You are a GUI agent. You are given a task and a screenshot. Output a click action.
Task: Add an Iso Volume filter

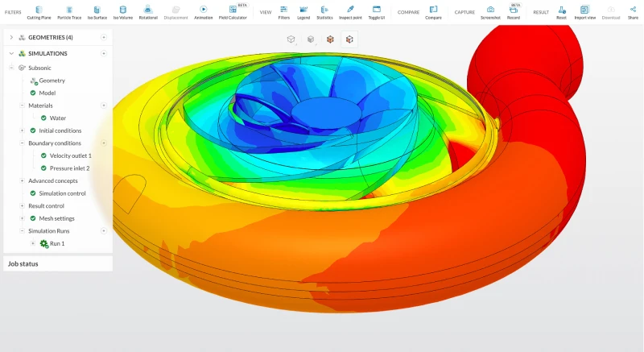[123, 13]
